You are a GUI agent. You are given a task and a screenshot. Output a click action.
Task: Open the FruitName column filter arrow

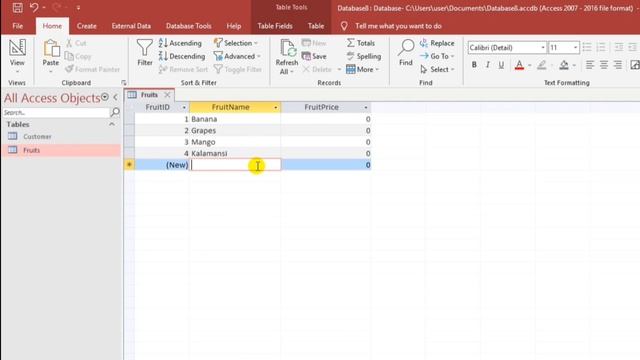276,107
